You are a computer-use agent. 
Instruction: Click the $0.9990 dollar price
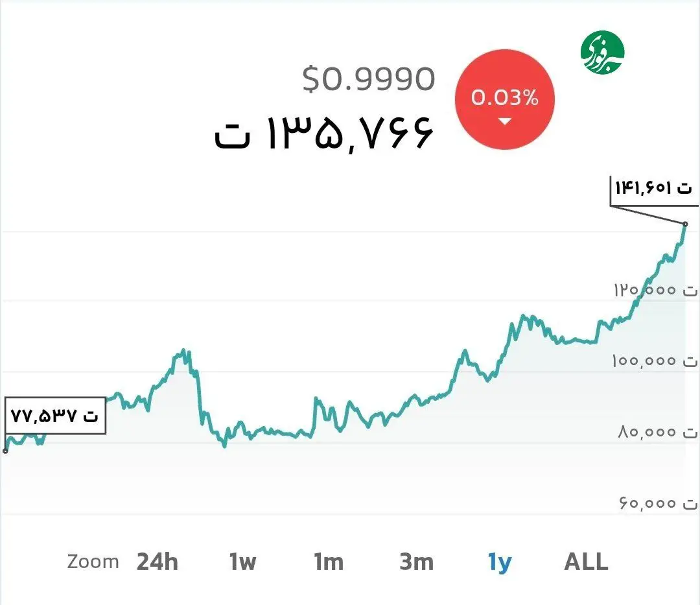tap(369, 79)
